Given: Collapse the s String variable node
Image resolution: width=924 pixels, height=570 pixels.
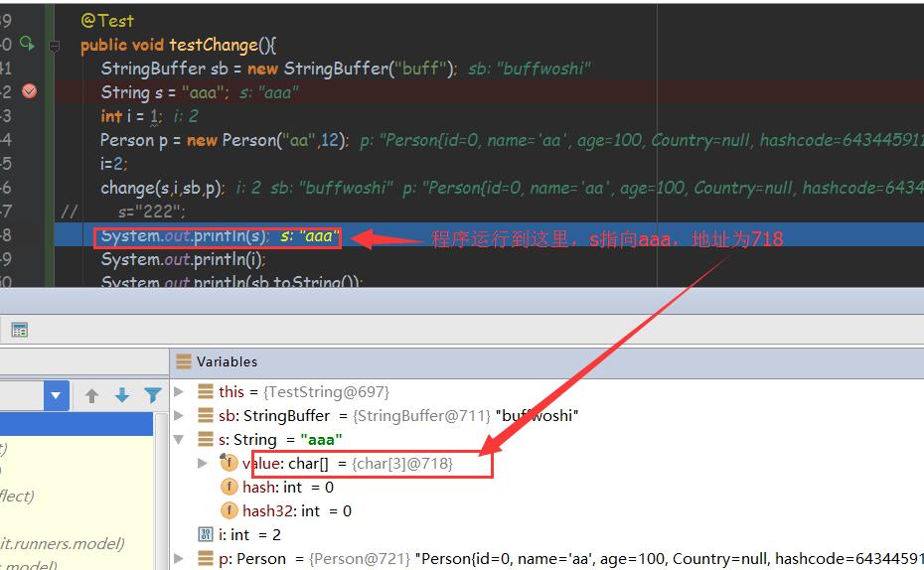Looking at the screenshot, I should (179, 439).
